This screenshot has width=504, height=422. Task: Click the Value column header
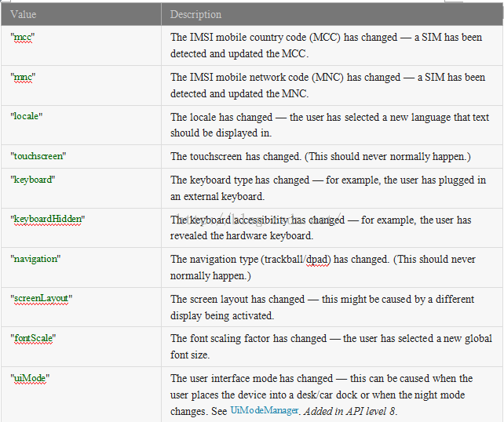[x=24, y=14]
